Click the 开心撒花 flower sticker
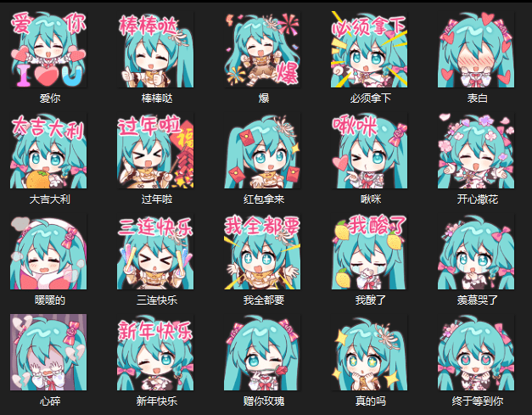Image resolution: width=532 pixels, height=415 pixels. click(x=476, y=150)
